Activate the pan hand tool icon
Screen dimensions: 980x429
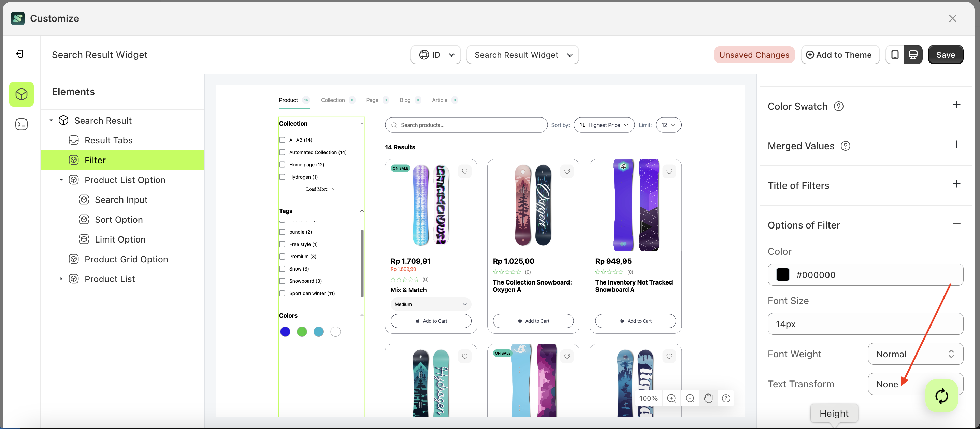(708, 398)
